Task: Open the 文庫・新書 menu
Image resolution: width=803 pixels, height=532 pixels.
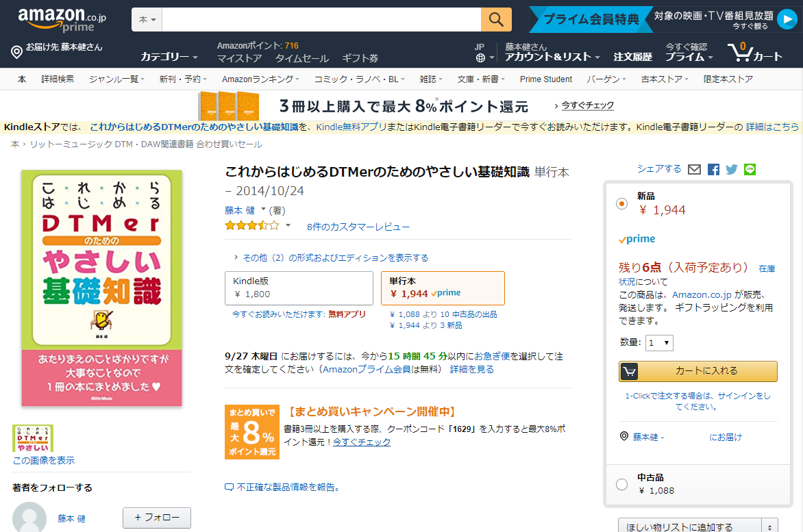Action: [481, 79]
